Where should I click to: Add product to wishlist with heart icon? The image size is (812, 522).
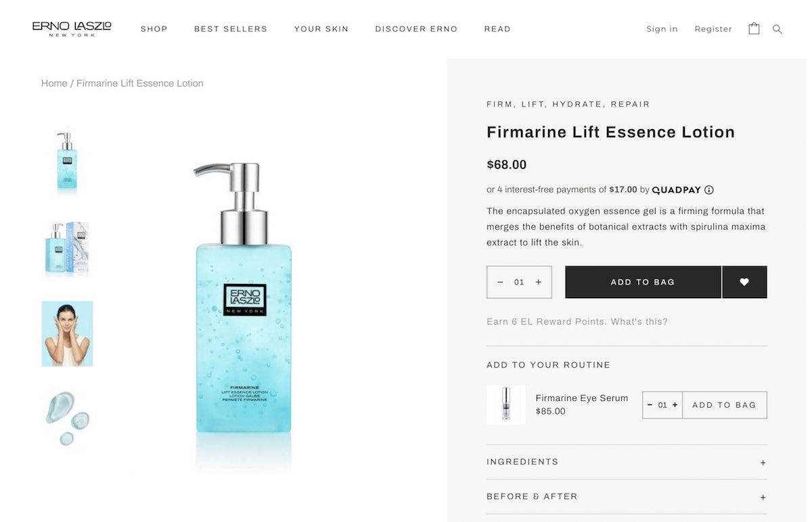click(744, 282)
